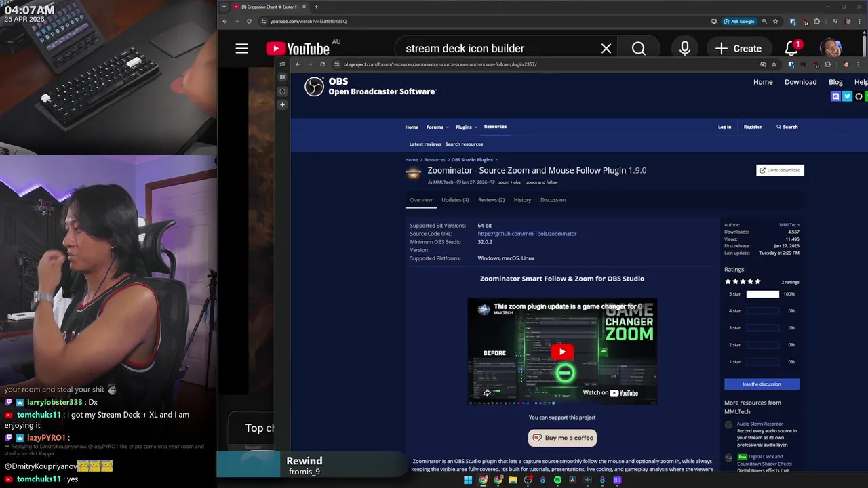Image resolution: width=868 pixels, height=488 pixels.
Task: Open Spotify from the taskbar
Action: click(557, 480)
